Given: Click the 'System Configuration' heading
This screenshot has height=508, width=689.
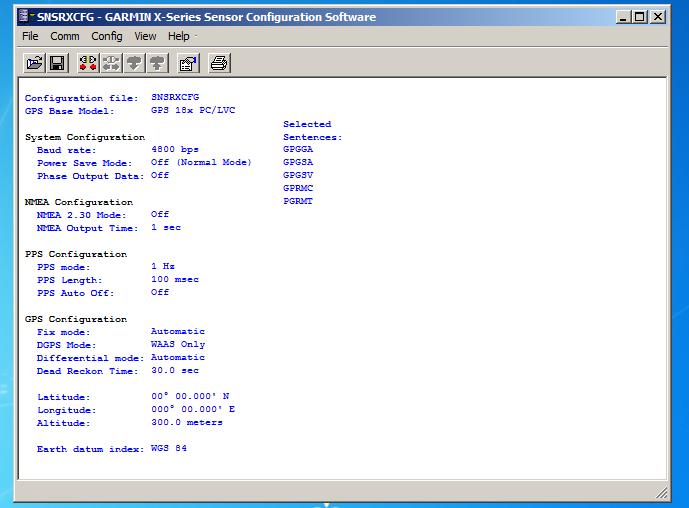Looking at the screenshot, I should [x=85, y=137].
